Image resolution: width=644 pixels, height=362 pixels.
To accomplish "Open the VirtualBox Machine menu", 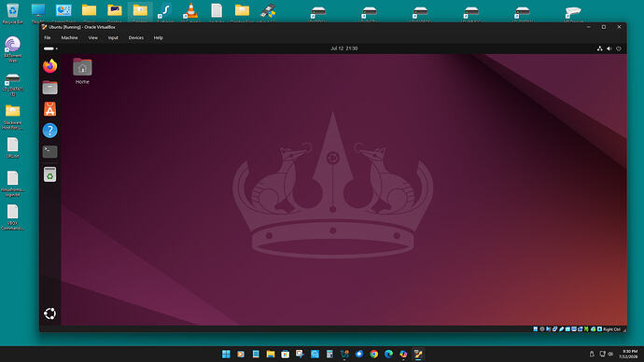I will 69,37.
